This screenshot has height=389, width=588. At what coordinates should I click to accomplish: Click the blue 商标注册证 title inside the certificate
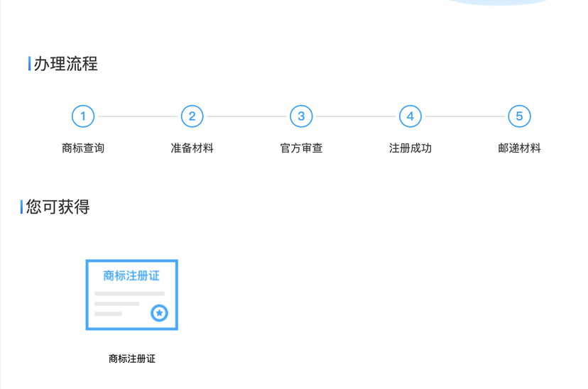pyautogui.click(x=131, y=275)
